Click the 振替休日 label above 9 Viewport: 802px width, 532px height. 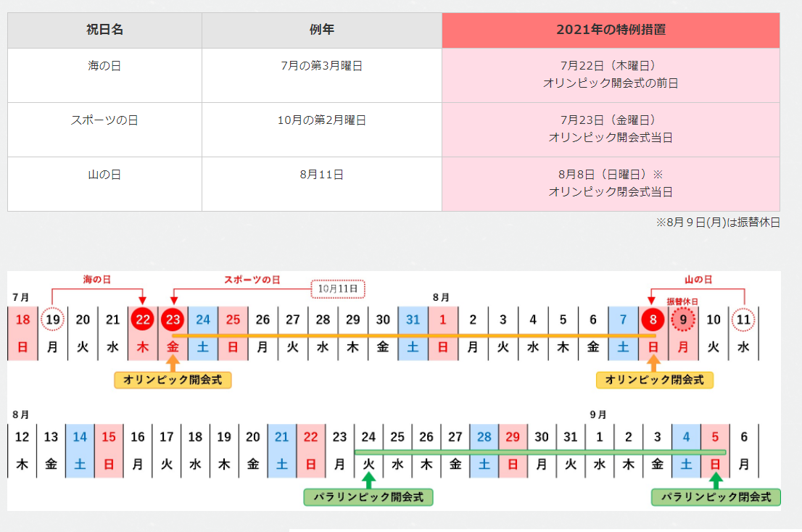[x=682, y=302]
